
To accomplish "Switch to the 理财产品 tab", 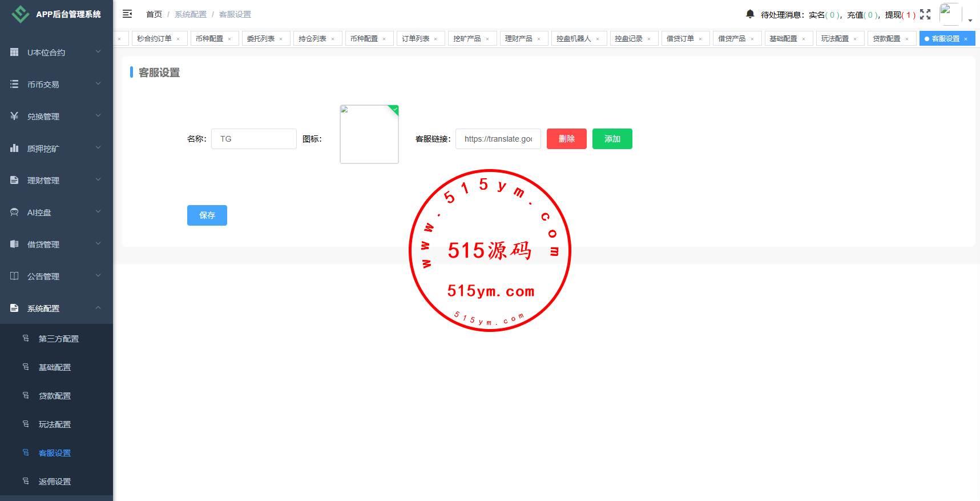I will [518, 38].
